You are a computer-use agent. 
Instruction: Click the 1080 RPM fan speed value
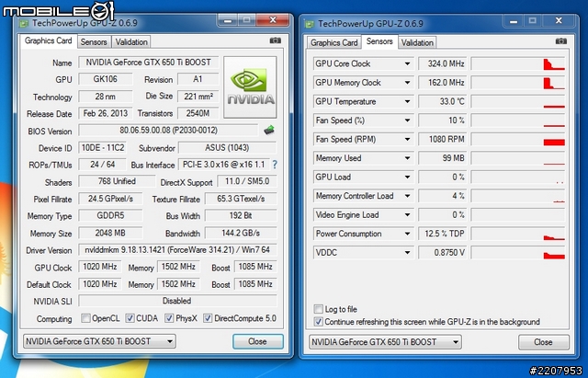tap(443, 139)
